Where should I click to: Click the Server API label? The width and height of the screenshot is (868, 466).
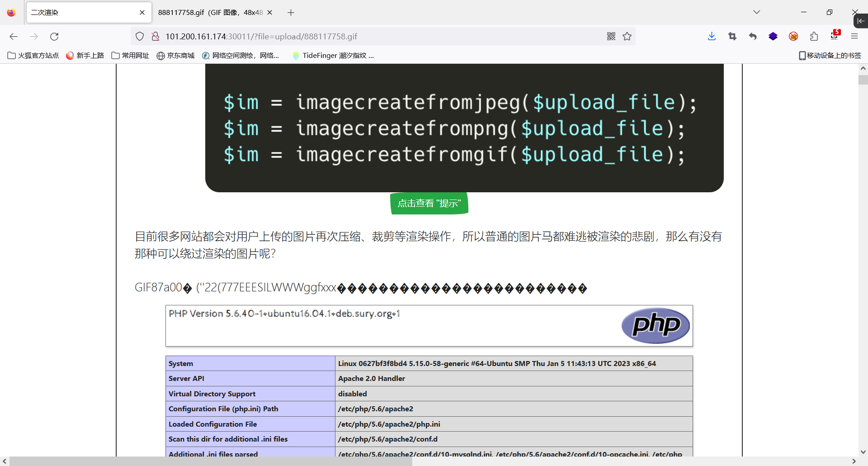point(186,379)
